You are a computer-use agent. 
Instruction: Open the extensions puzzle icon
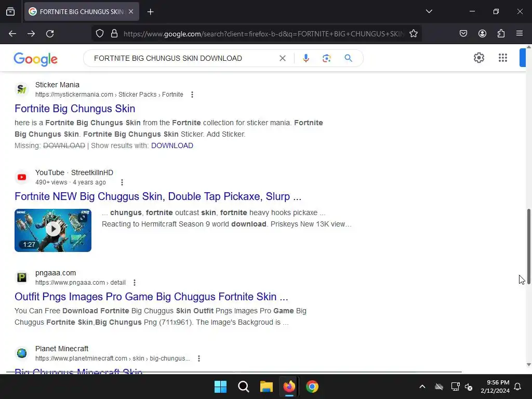[x=501, y=34]
